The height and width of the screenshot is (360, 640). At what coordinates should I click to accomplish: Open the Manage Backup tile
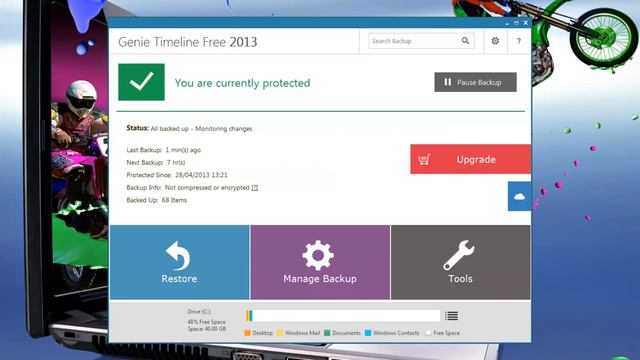320,262
